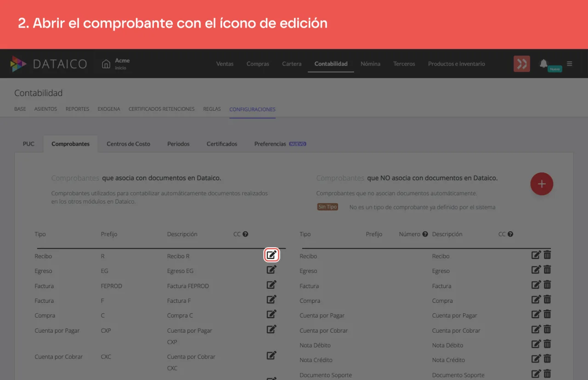Delete the unassociated Recibo comprobante
Image resolution: width=588 pixels, height=380 pixels.
[547, 255]
